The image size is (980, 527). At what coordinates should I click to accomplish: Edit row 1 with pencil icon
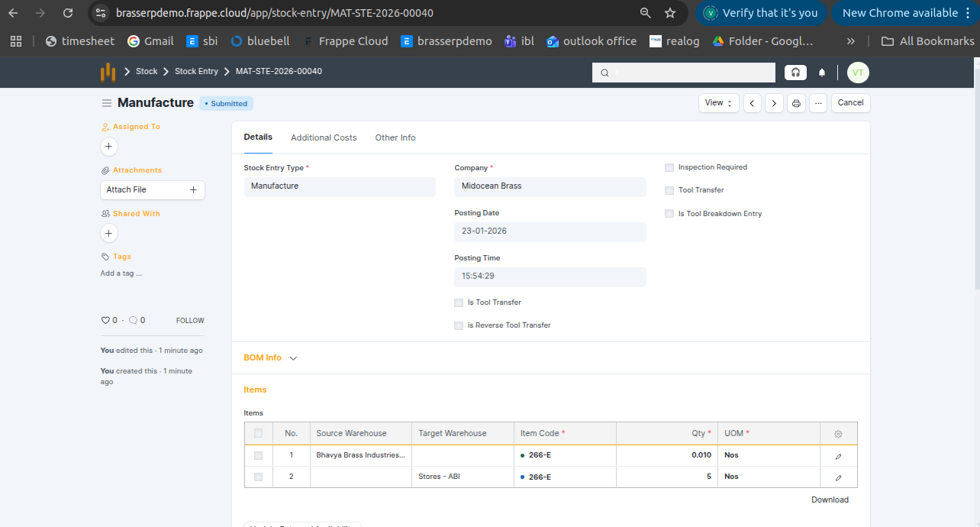pos(838,456)
